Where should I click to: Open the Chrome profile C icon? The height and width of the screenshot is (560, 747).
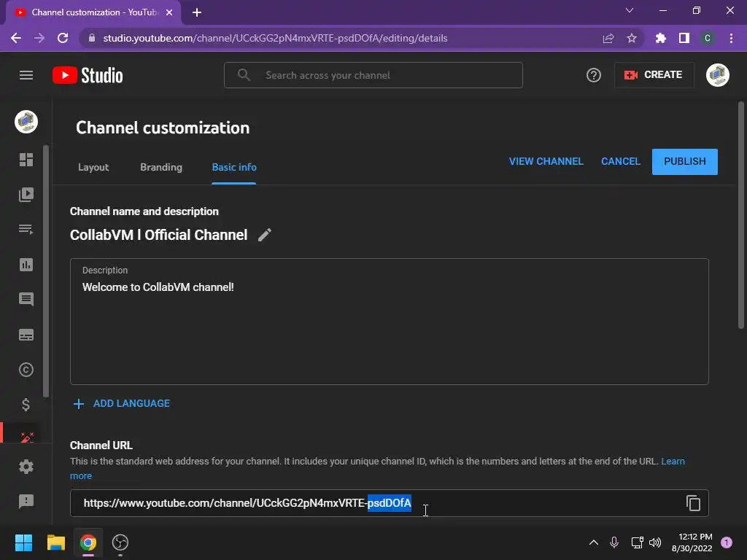(708, 38)
